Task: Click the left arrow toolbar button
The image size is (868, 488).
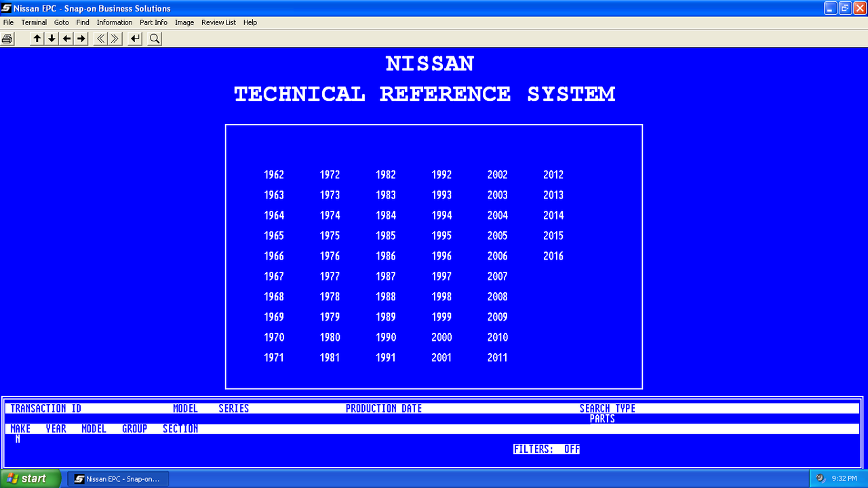Action: (66, 39)
